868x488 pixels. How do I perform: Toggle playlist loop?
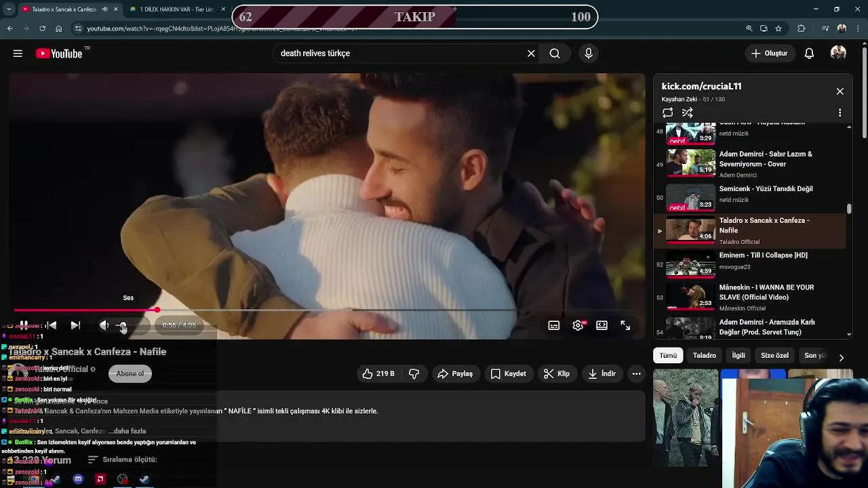click(668, 113)
